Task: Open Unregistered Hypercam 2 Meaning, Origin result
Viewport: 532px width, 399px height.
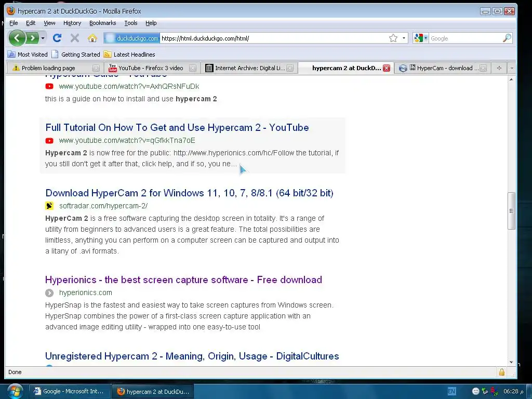Action: (x=192, y=356)
